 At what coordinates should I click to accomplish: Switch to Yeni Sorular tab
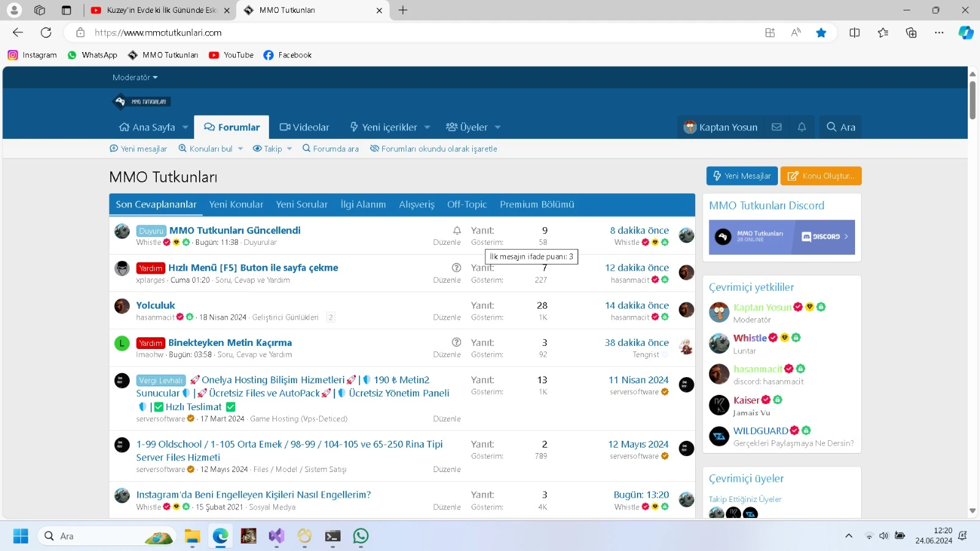tap(301, 204)
